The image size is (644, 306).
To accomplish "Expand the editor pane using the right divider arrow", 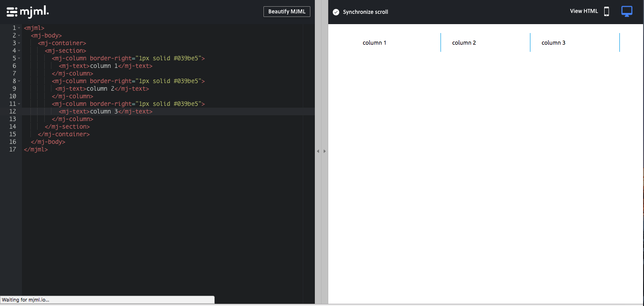I will coord(325,151).
